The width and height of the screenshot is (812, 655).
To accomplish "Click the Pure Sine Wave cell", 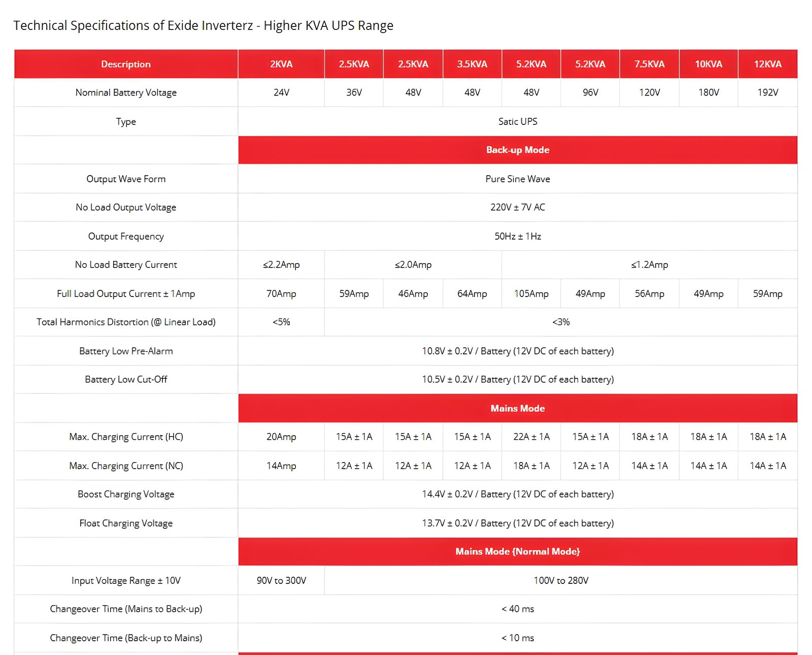I will (518, 179).
